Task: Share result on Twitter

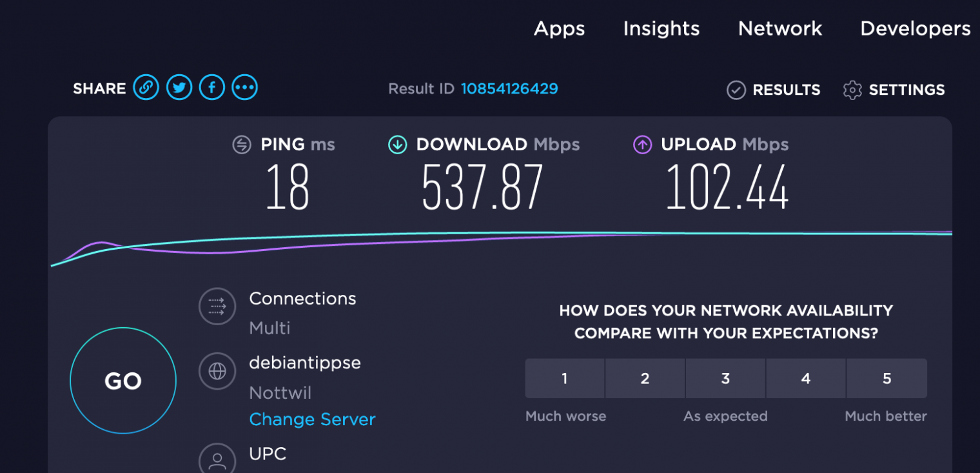Action: pos(179,87)
